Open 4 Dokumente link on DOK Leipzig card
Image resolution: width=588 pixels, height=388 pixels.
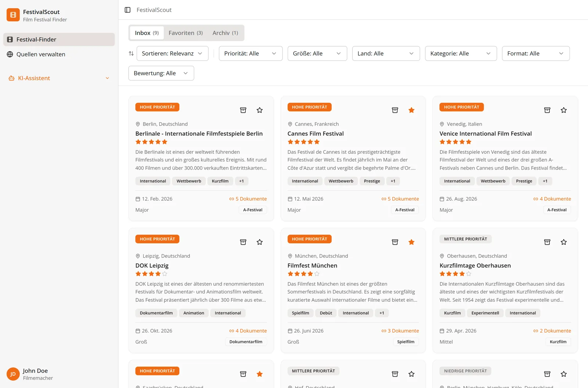click(248, 331)
